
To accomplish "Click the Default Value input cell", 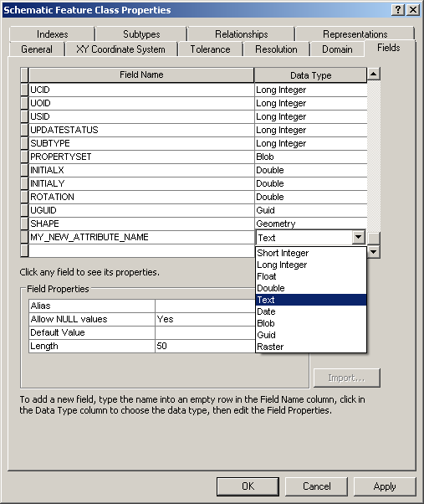I will click(206, 332).
